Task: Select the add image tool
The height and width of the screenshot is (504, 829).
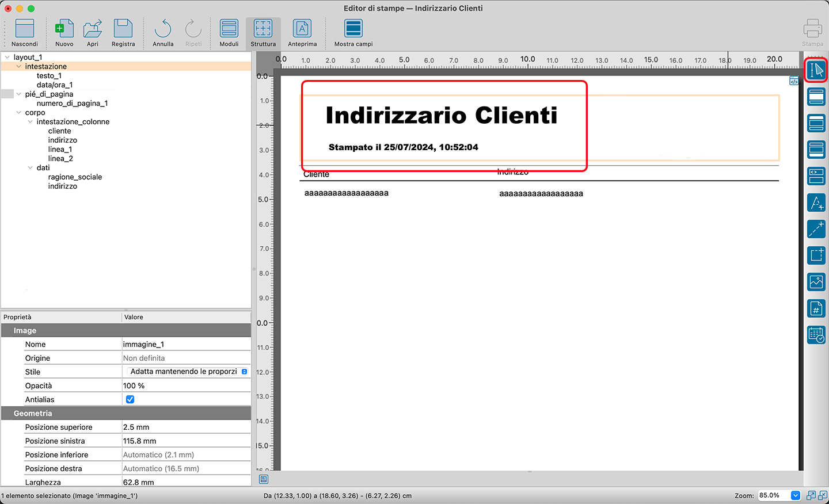Action: pos(816,282)
